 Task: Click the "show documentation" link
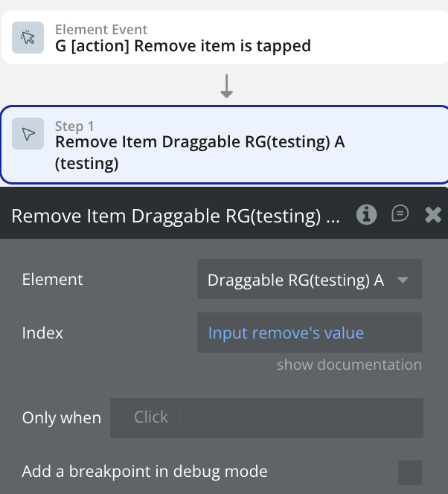point(349,365)
